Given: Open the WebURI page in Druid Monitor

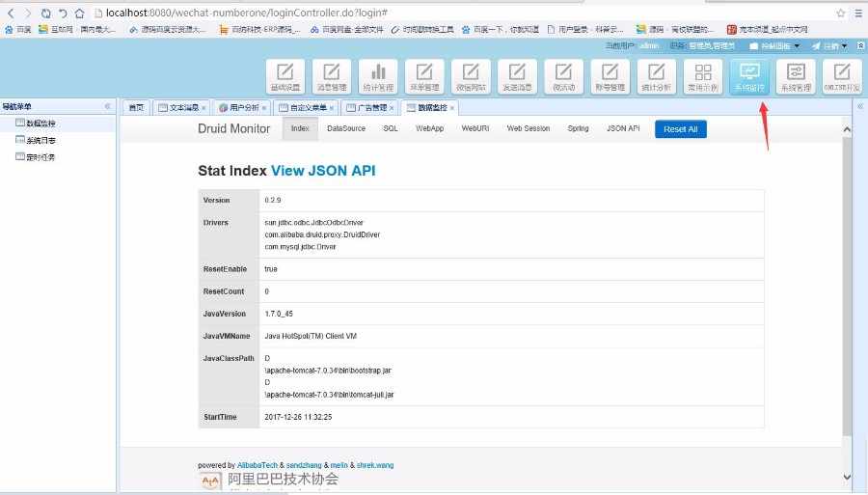Looking at the screenshot, I should click(x=475, y=128).
